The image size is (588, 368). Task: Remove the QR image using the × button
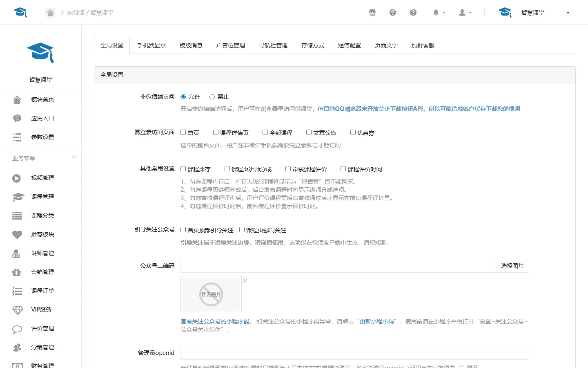[245, 280]
